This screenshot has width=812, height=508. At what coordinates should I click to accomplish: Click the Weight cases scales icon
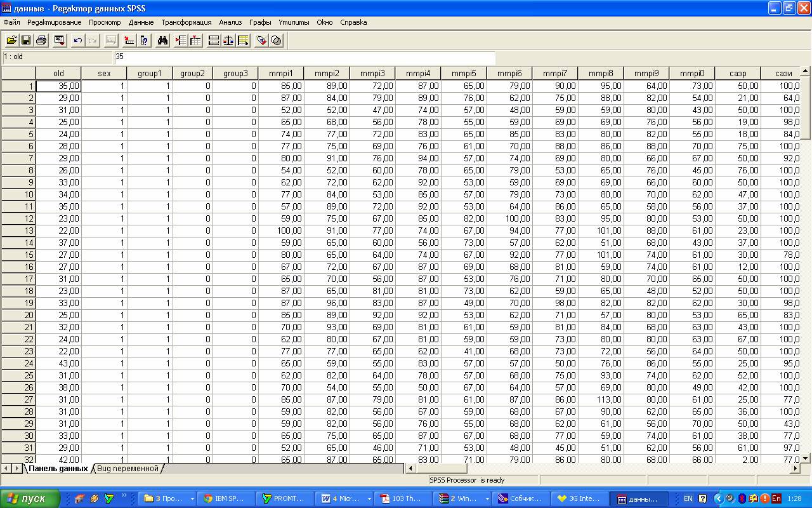coord(229,41)
